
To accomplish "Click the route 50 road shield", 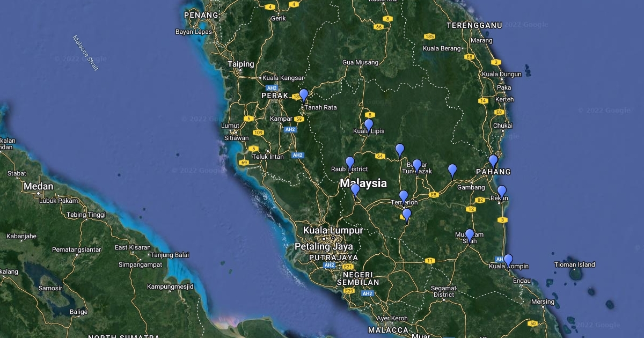I will point(533,323).
